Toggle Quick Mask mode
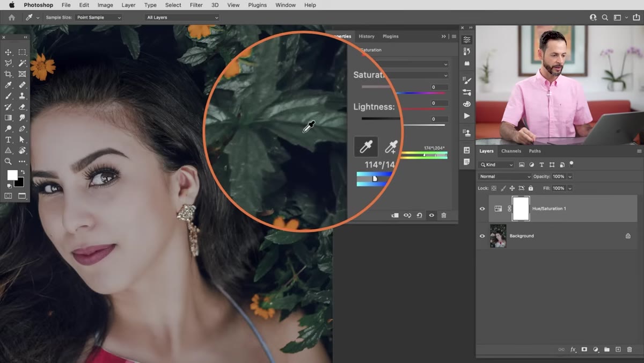 pyautogui.click(x=8, y=196)
